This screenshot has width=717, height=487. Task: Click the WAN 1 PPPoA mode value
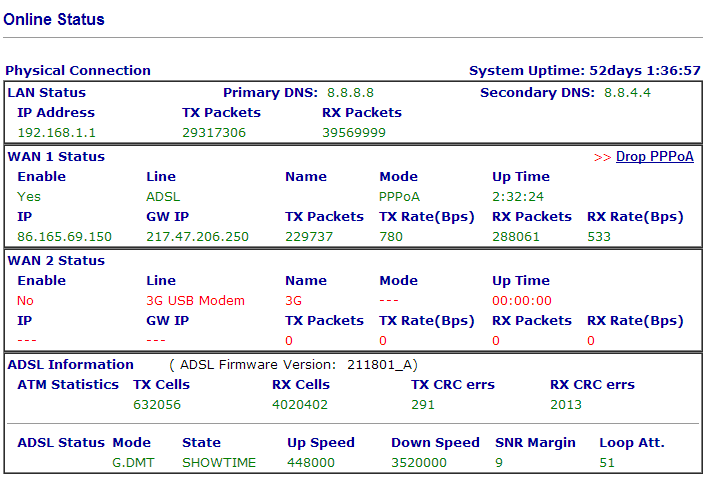399,197
